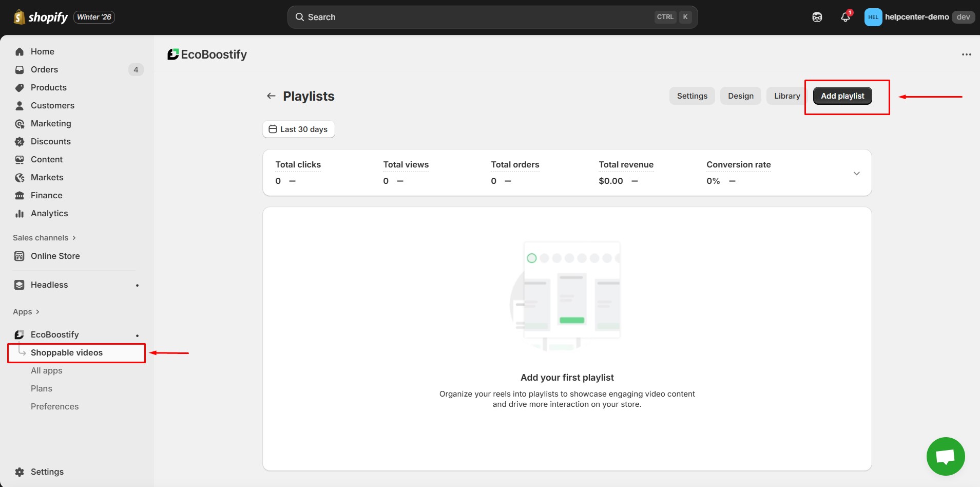Open the Last 30 days date picker
Screen dimensions: 980x487
pos(298,129)
